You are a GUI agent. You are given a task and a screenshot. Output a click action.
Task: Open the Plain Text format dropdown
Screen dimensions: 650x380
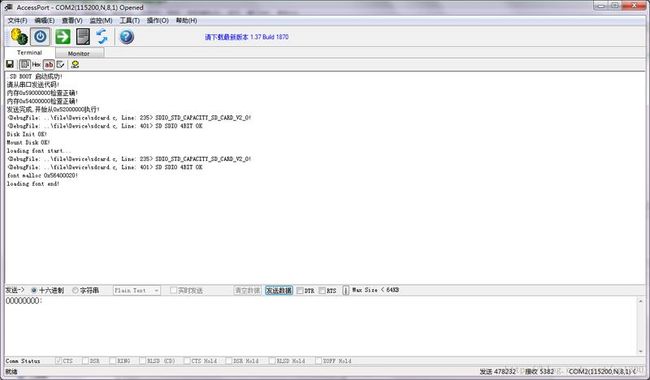coord(136,290)
